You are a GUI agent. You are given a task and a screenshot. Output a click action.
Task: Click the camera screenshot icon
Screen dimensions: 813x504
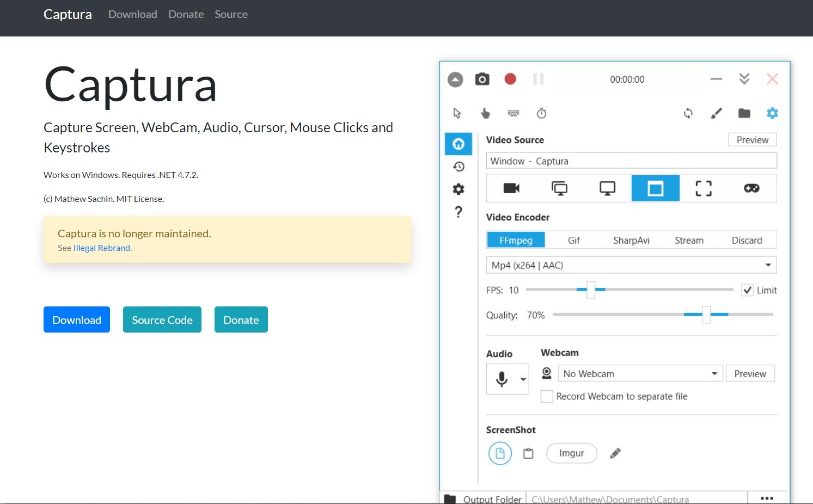pos(482,79)
